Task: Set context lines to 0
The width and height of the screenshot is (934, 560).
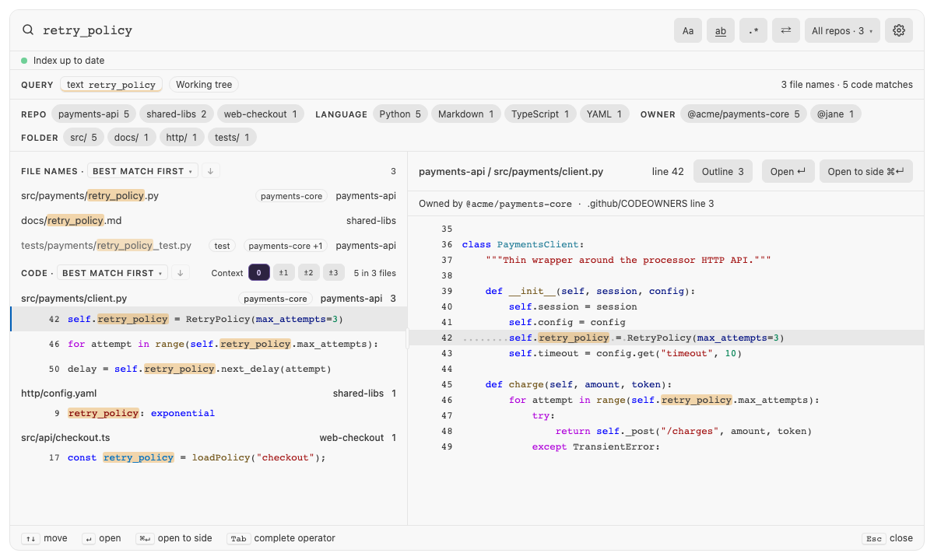Action: click(259, 273)
